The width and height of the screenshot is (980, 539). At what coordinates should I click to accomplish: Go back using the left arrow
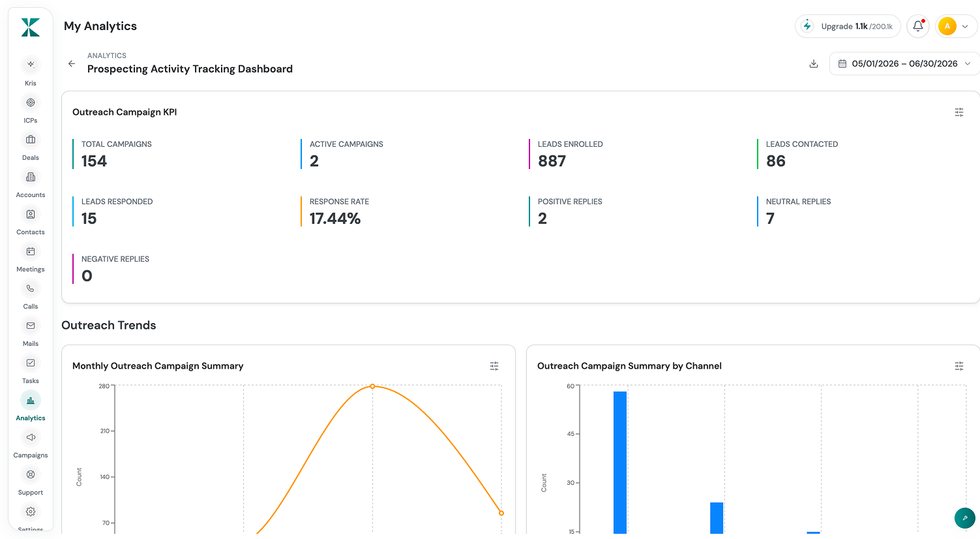(72, 63)
